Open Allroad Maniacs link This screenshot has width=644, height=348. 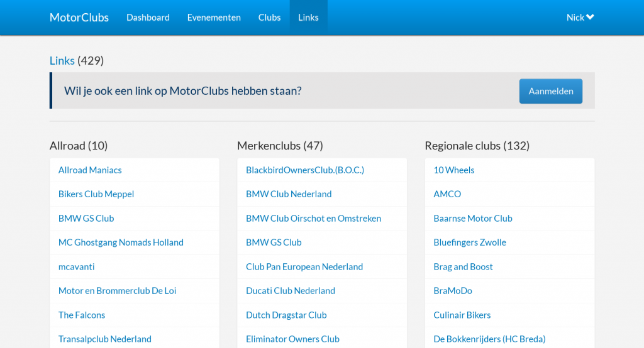tap(90, 170)
